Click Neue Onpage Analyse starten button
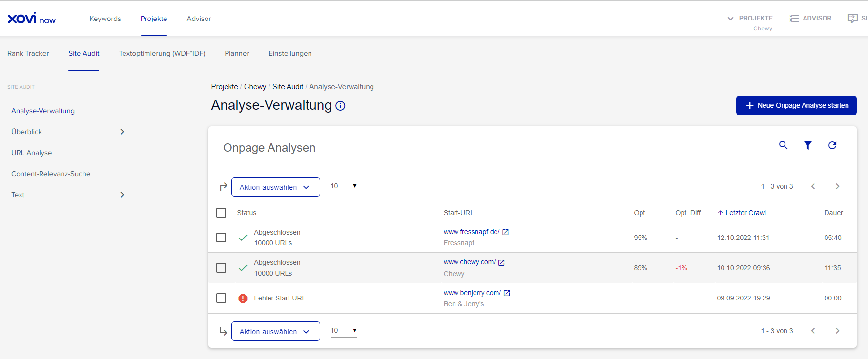Viewport: 868px width, 359px height. coord(796,105)
